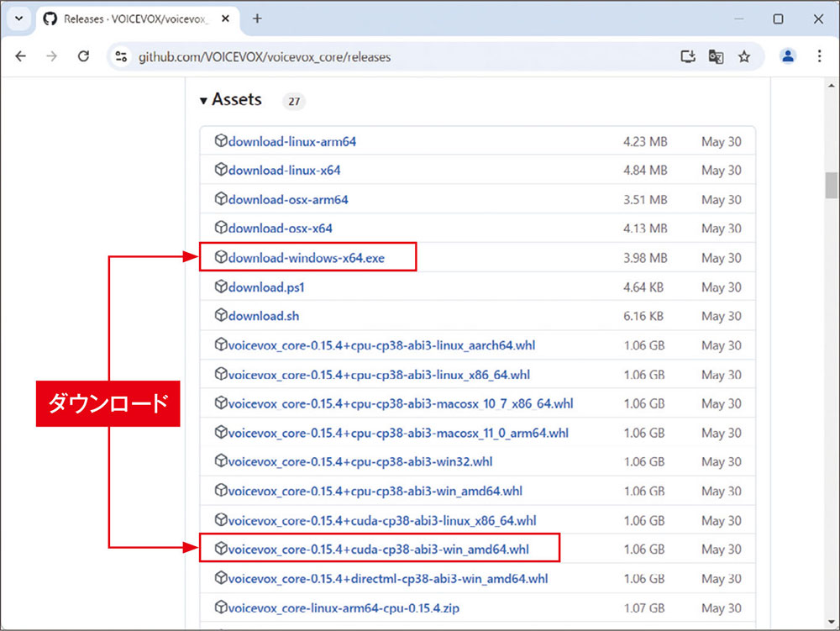This screenshot has height=631, width=840.
Task: Open the Chrome three-dot menu
Action: [x=819, y=56]
